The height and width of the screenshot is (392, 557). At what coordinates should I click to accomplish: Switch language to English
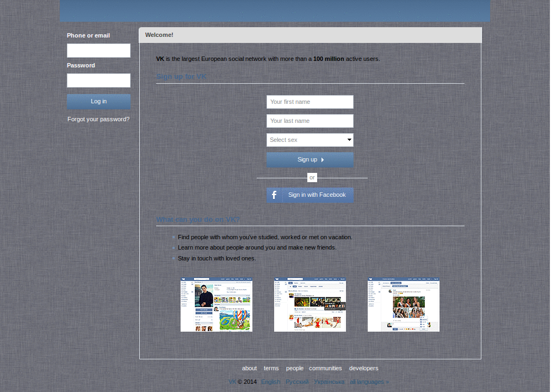pyautogui.click(x=271, y=382)
